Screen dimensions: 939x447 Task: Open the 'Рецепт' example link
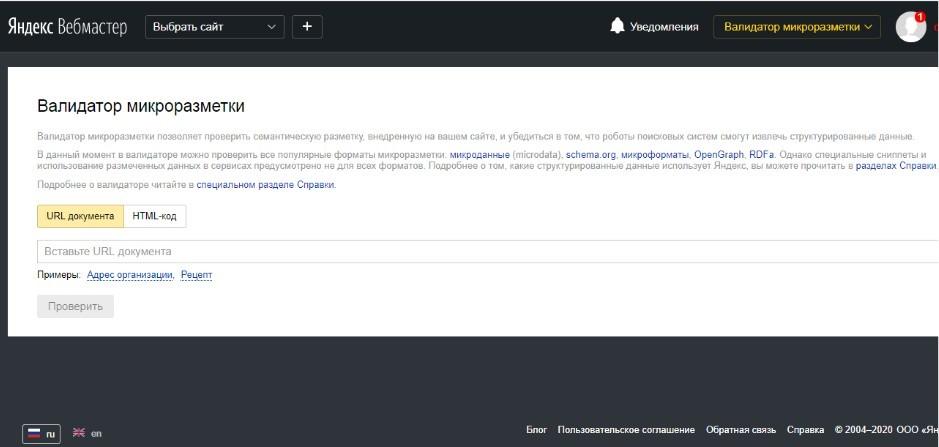coord(196,275)
